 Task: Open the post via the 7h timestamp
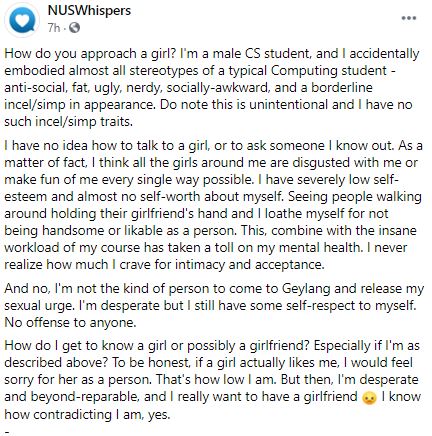click(x=54, y=28)
